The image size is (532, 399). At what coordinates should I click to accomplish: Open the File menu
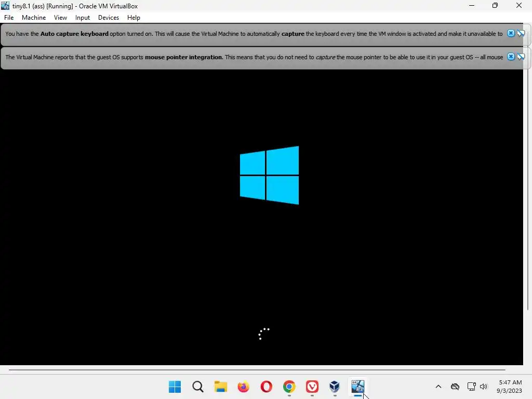point(9,18)
